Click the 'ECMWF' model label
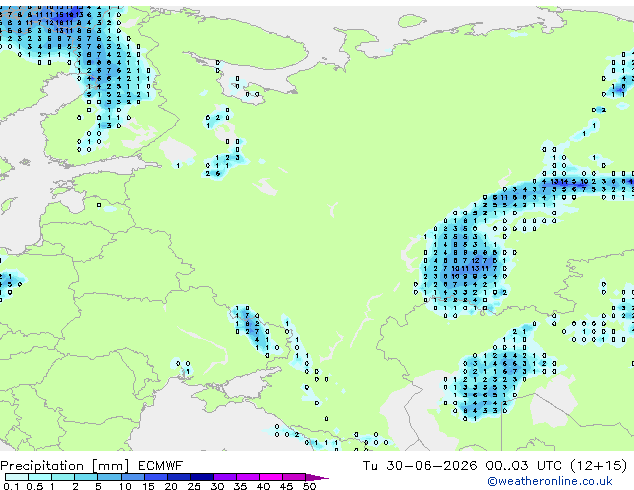Viewport: 634px width, 490px height. 161,466
